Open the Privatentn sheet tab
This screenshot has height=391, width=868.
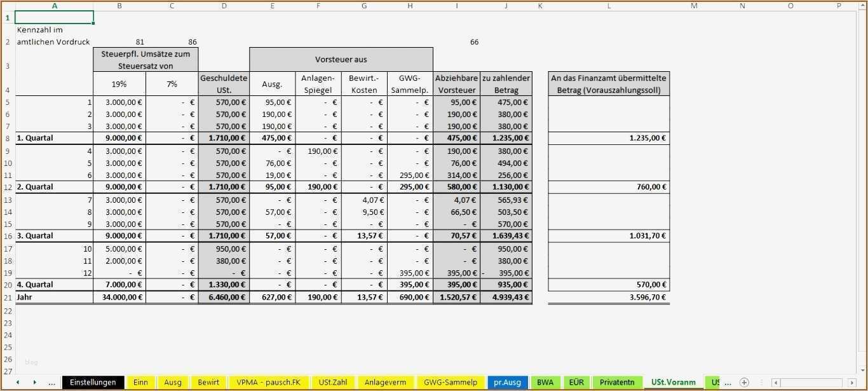(616, 382)
